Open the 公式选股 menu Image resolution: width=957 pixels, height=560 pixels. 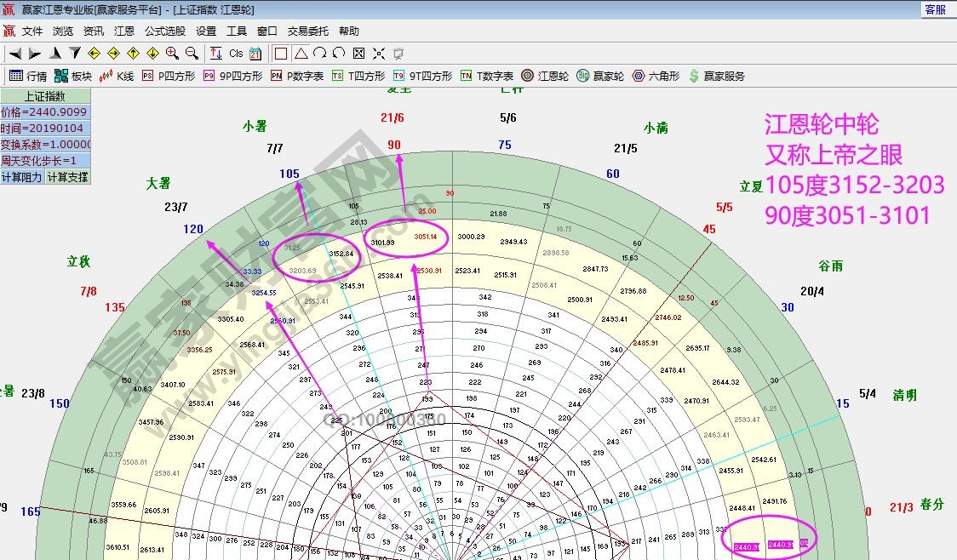pos(165,31)
